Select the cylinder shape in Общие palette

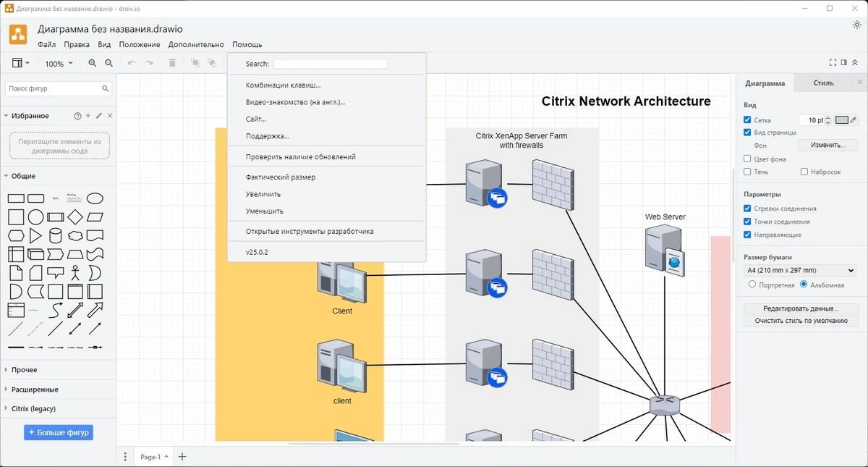pyautogui.click(x=56, y=236)
